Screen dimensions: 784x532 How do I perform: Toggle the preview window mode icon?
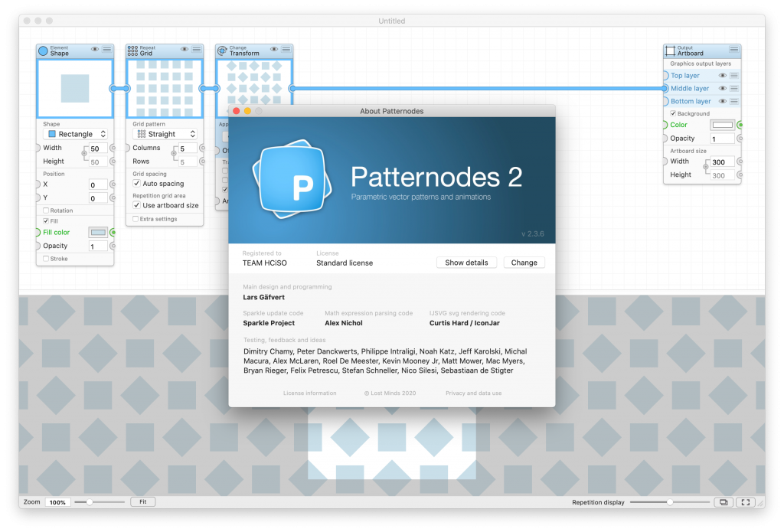724,502
